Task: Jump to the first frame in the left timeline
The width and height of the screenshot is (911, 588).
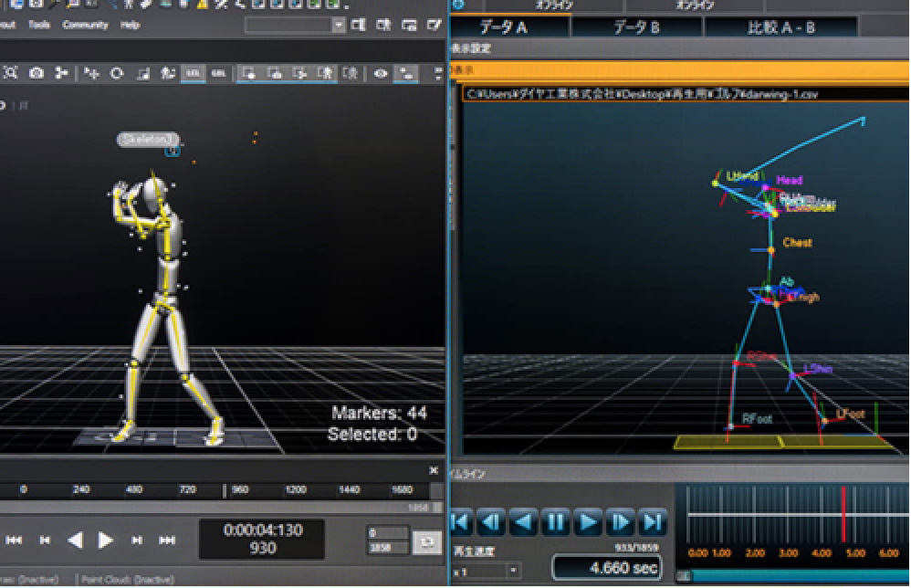Action: coord(16,541)
